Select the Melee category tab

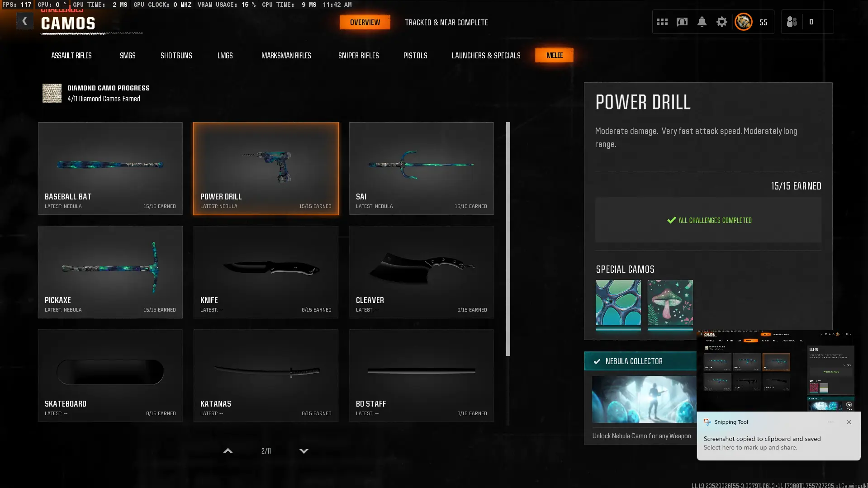[x=555, y=55]
